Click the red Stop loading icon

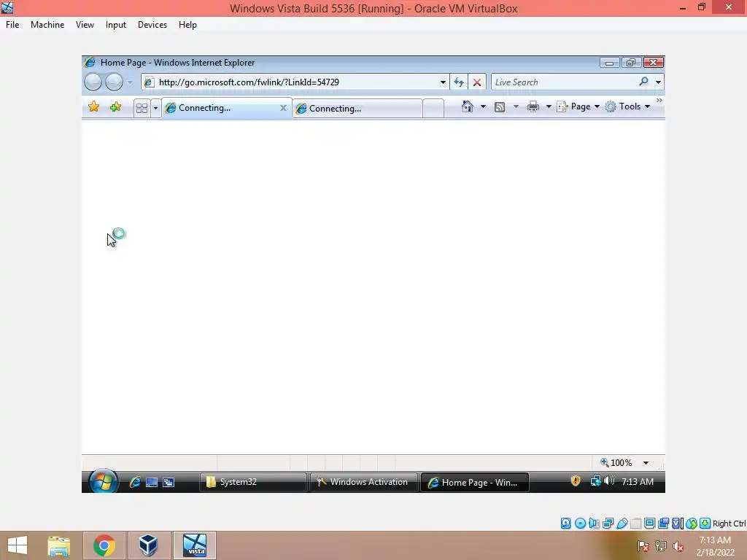(x=477, y=82)
